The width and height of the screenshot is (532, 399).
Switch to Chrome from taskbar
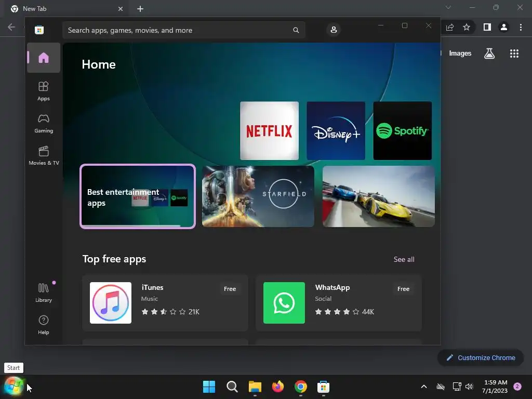[x=301, y=387]
